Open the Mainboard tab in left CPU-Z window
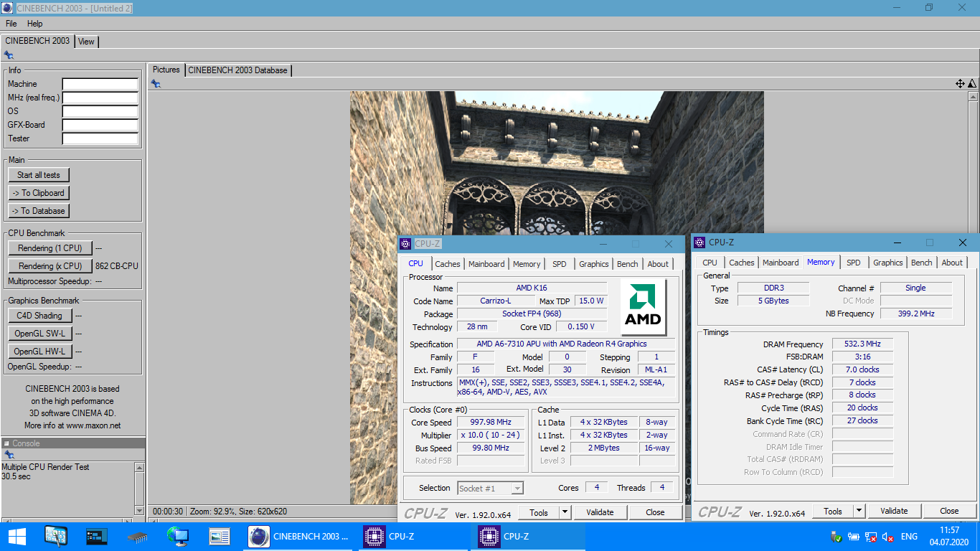 [x=486, y=264]
